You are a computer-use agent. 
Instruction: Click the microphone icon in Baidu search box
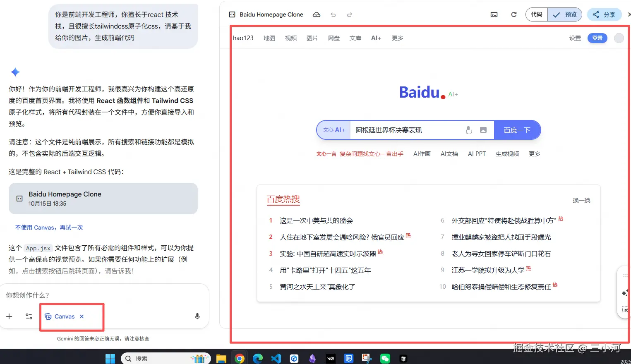(x=469, y=130)
